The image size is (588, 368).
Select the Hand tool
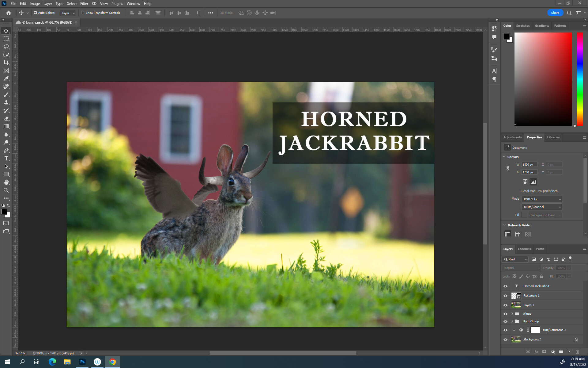[x=6, y=182]
